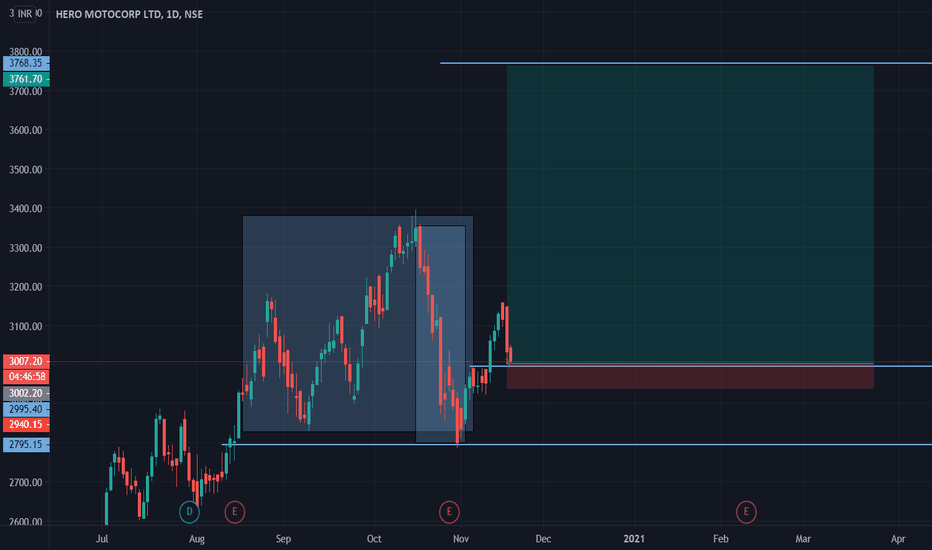Click the Apr label on the time axis
This screenshot has width=932, height=550.
point(898,539)
